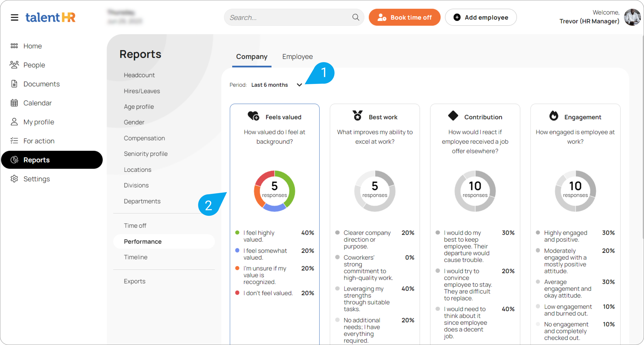The height and width of the screenshot is (345, 644).
Task: Click the Add employee button
Action: [481, 17]
